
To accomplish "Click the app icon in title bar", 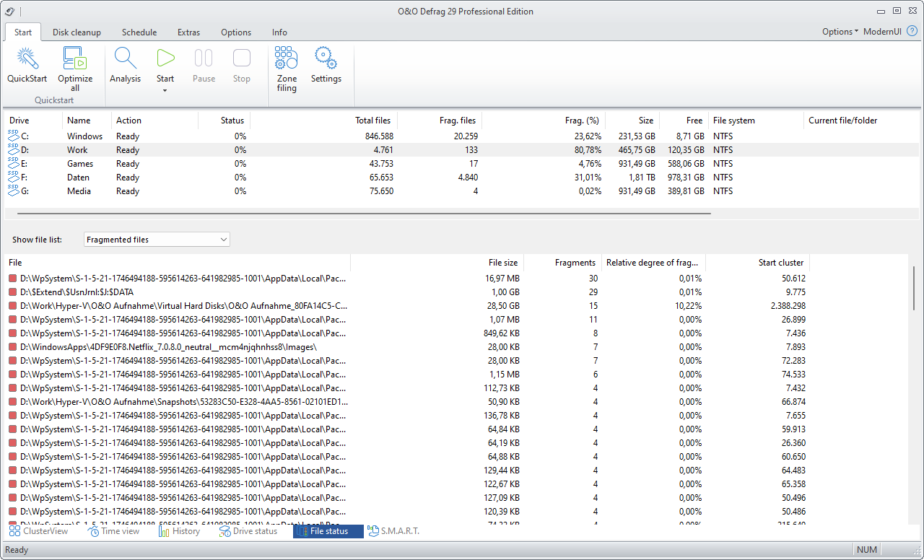I will [10, 12].
